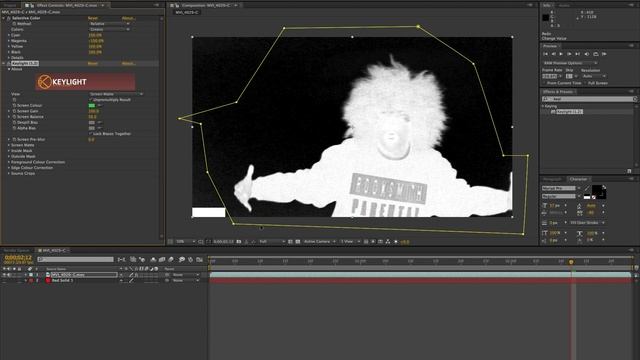Jump to last frame in Preview panel
640x360 pixels.
[577, 54]
